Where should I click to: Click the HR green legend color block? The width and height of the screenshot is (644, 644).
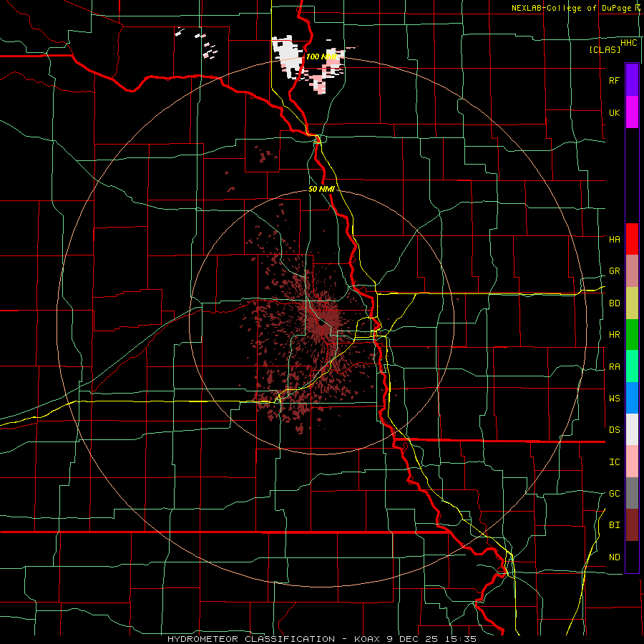point(632,335)
